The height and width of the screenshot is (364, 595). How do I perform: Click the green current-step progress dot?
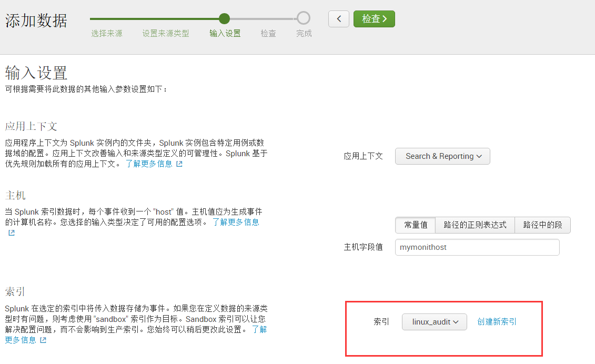224,18
